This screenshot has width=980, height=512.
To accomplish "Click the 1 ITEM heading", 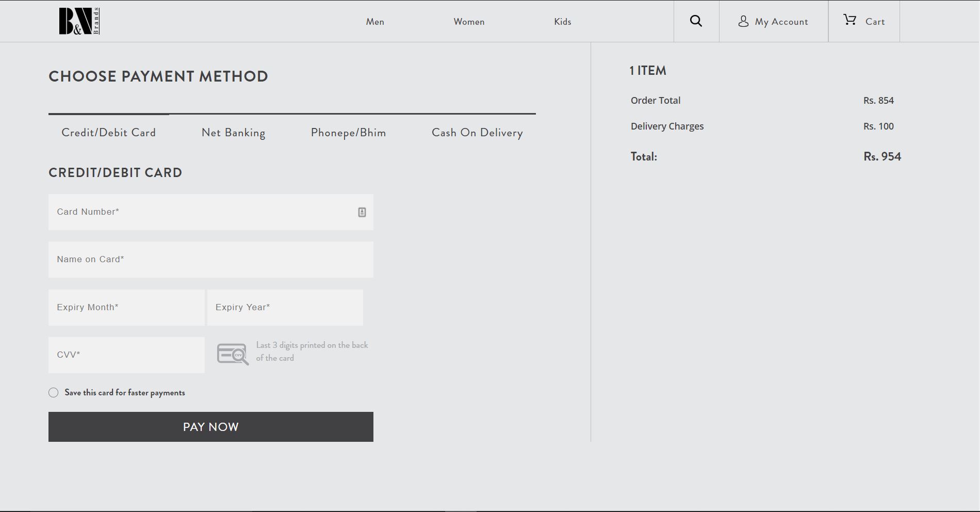I will point(648,71).
